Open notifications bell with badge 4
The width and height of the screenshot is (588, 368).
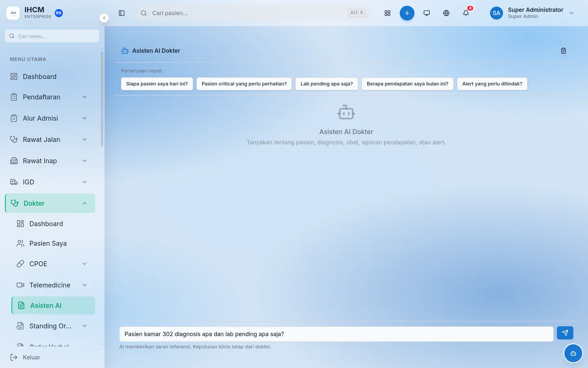[x=466, y=13]
